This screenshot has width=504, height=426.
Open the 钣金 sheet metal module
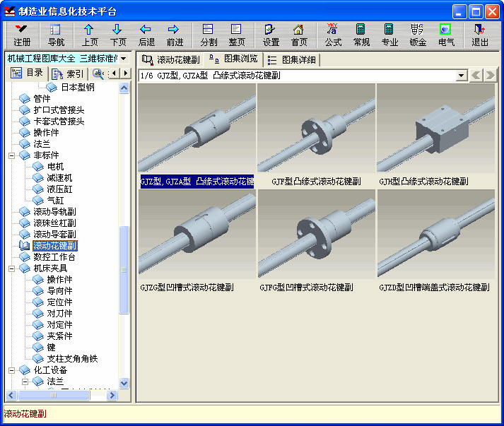click(x=417, y=35)
